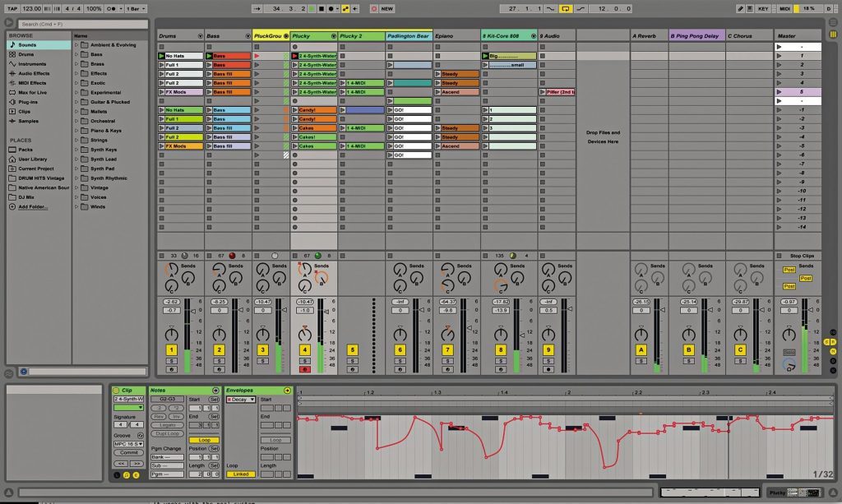The height and width of the screenshot is (504, 842).
Task: Toggle return B activator button
Action: coord(688,350)
